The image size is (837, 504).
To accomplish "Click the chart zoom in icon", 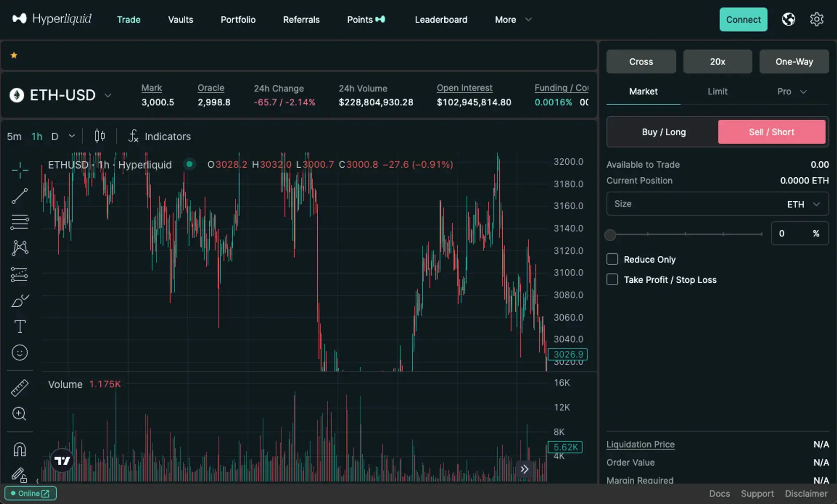I will [x=20, y=413].
